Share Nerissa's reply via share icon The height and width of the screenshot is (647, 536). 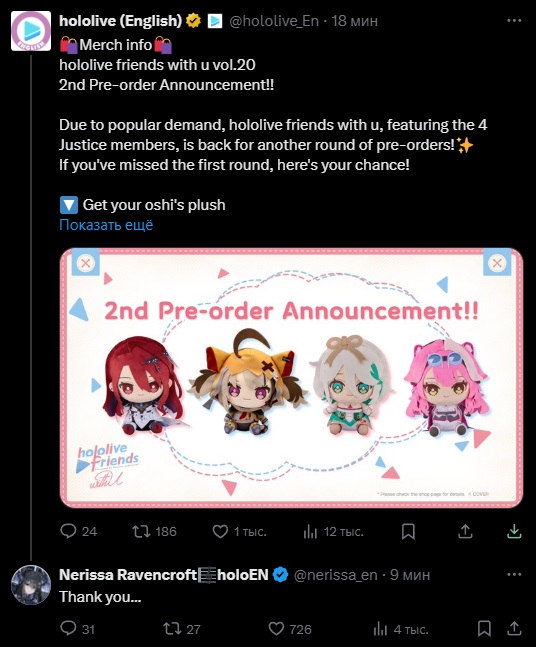point(514,628)
